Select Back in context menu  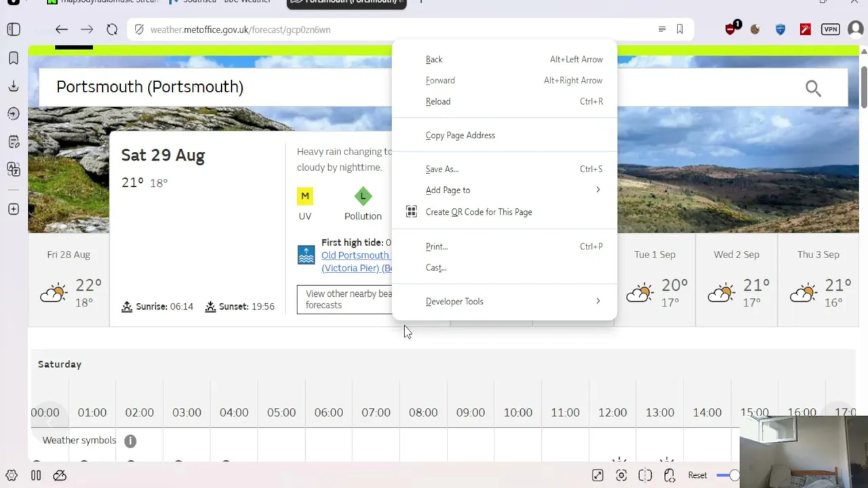[x=505, y=60]
